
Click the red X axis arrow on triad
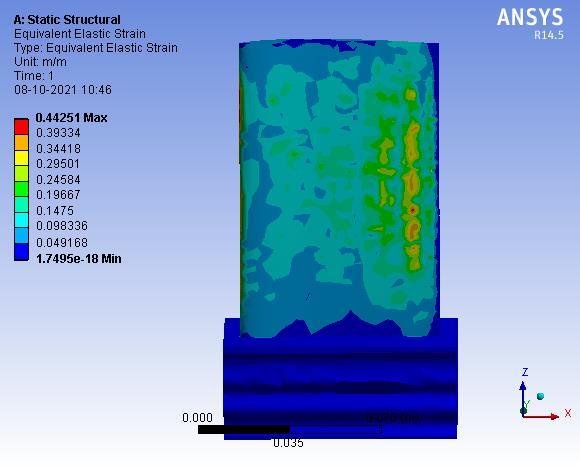pyautogui.click(x=541, y=417)
